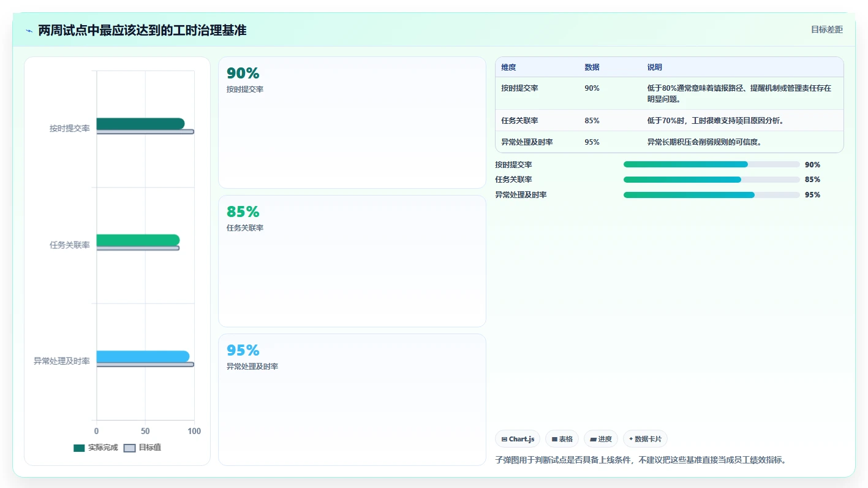Click the green 任务关联率 chart bar
The height and width of the screenshot is (488, 868).
click(138, 240)
